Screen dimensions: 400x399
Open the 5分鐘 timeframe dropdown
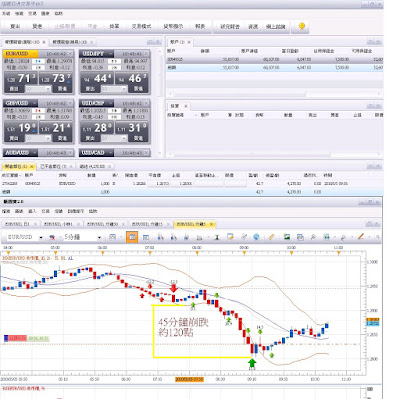click(x=99, y=237)
